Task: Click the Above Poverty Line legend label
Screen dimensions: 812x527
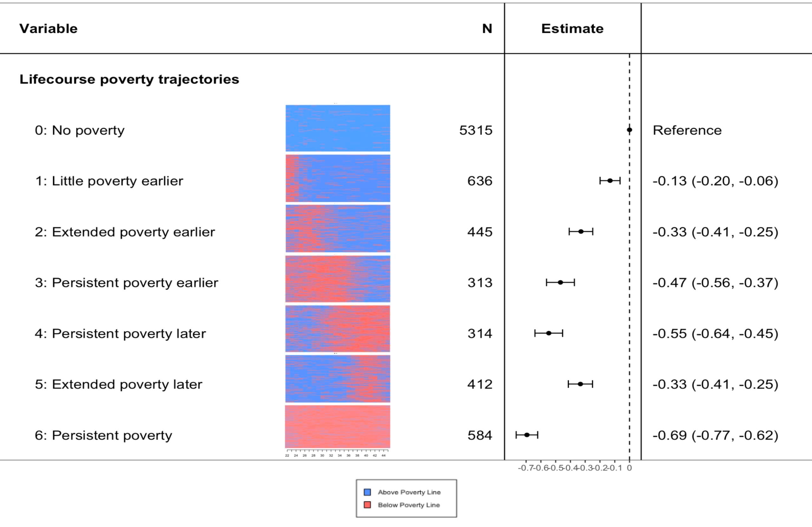Action: [409, 492]
